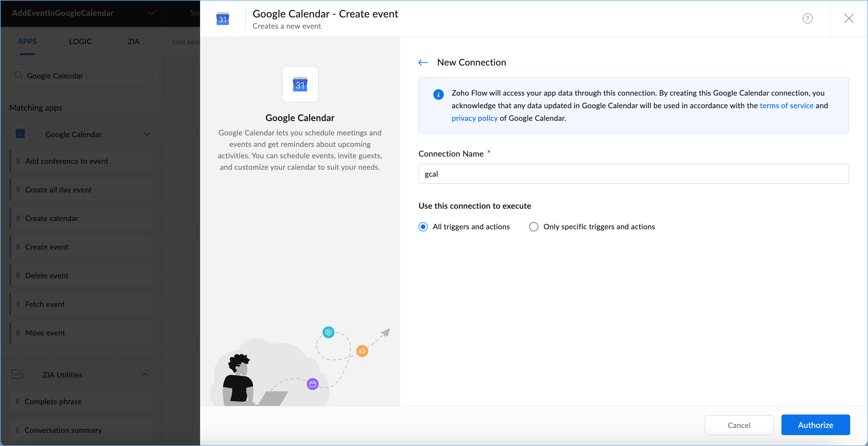Click the large Google Calendar logo tile
868x446 pixels.
tap(300, 84)
